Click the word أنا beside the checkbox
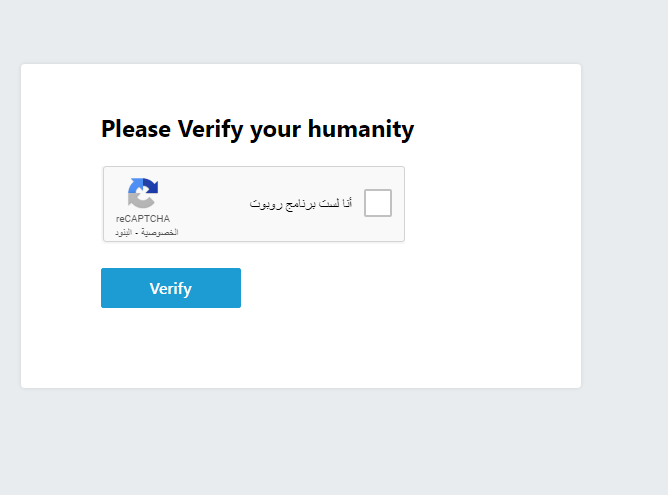The width and height of the screenshot is (668, 495). coord(347,203)
